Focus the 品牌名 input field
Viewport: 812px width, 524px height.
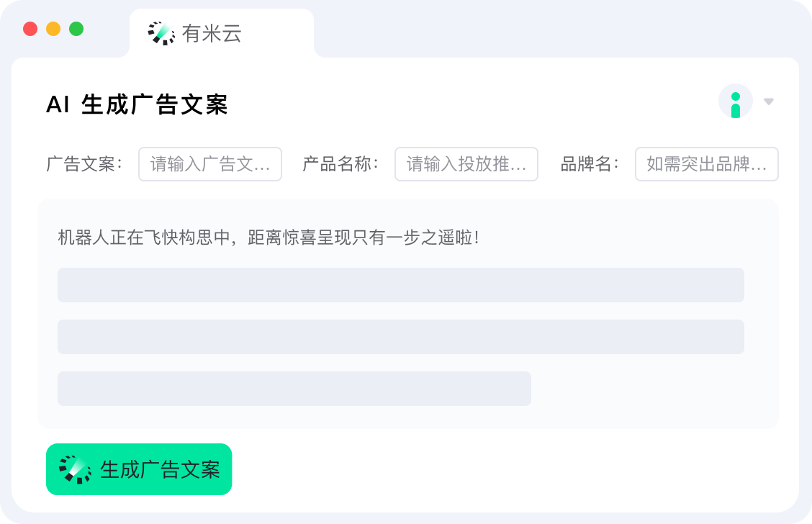pyautogui.click(x=707, y=164)
